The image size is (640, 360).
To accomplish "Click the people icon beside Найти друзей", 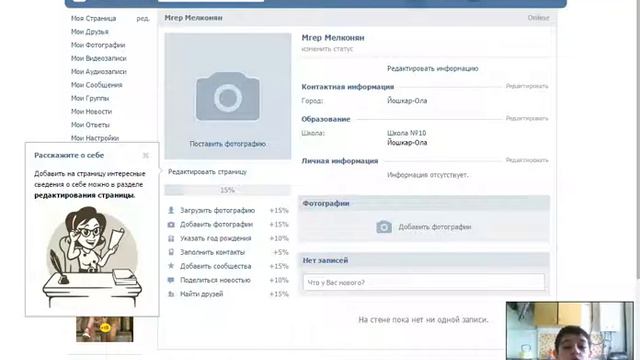I will 171,294.
